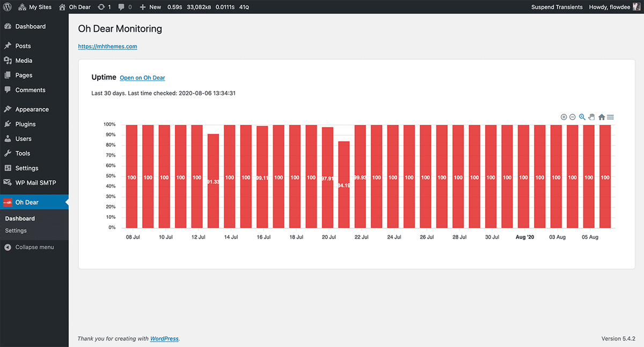
Task: Open the chart hamburger export menu
Action: [611, 117]
